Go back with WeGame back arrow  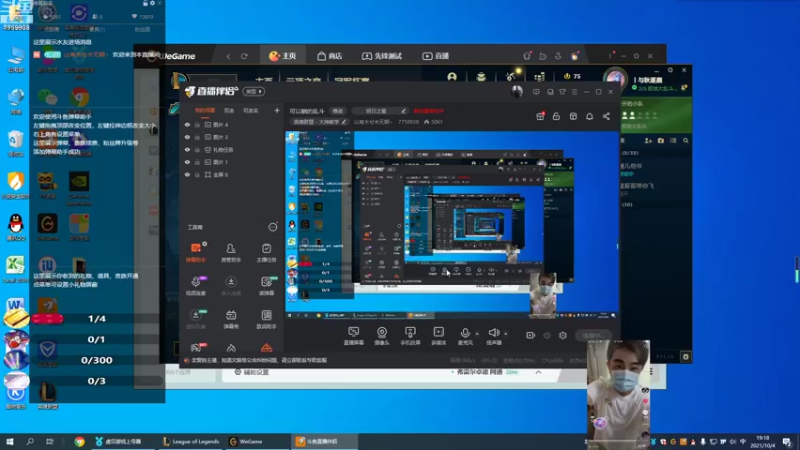point(228,56)
